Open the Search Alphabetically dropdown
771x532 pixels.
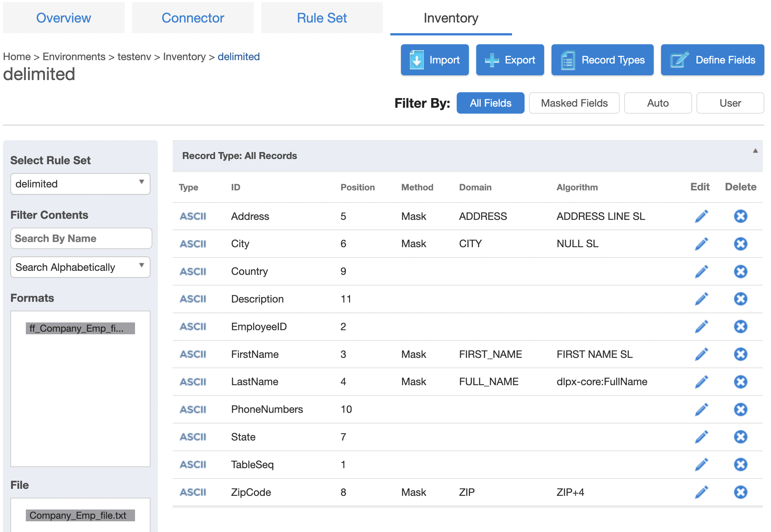[80, 267]
